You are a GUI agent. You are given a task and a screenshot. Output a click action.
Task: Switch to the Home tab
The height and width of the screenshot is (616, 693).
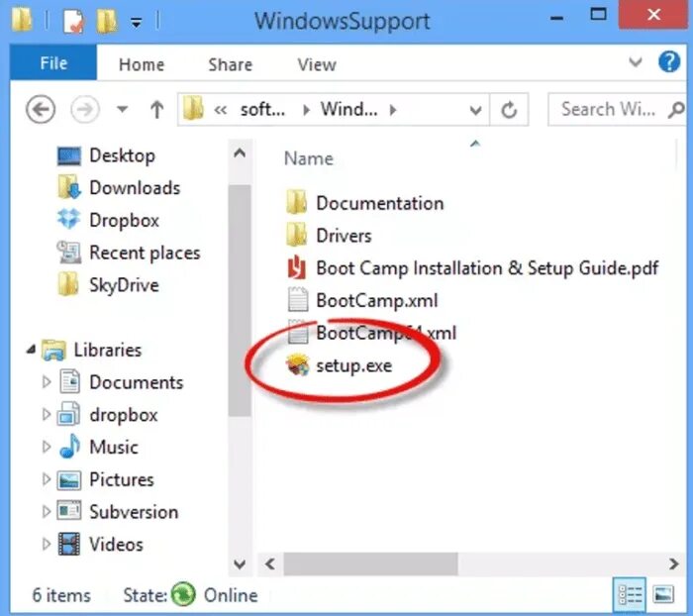click(x=142, y=64)
